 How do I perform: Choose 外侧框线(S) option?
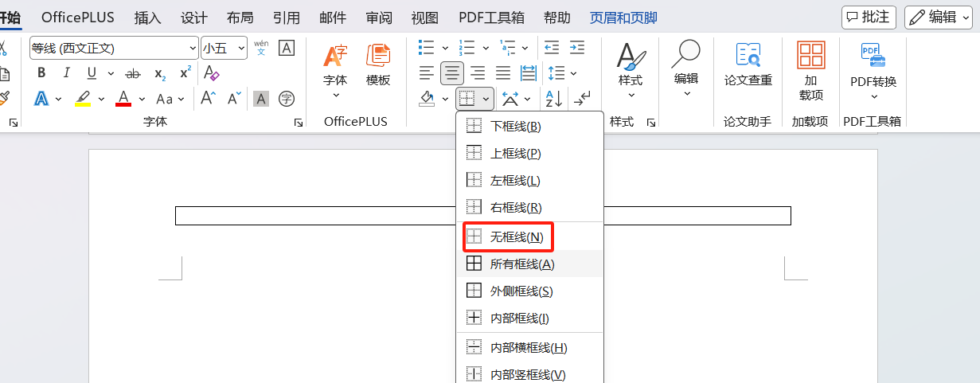click(x=530, y=291)
